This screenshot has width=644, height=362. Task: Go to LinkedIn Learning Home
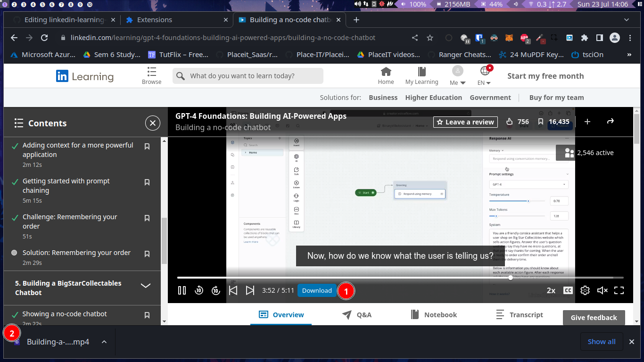coord(386,76)
